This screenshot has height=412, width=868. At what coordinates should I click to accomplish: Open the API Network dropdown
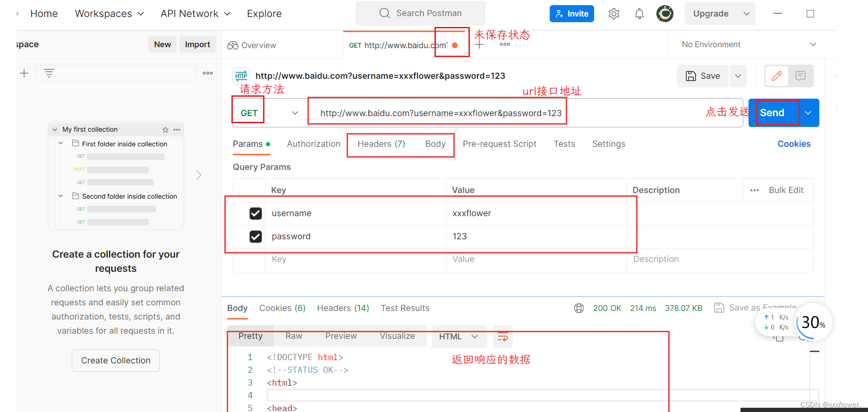click(196, 14)
